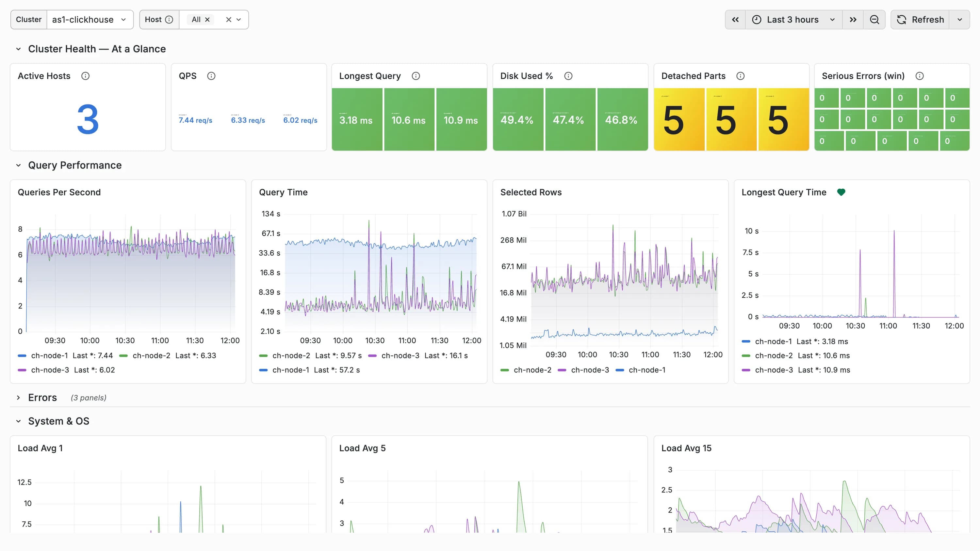
Task: Shift time range forward
Action: tap(853, 19)
